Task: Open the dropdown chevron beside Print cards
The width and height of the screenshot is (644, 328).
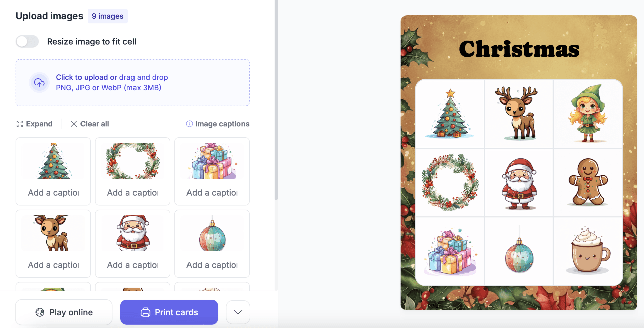Action: tap(238, 312)
